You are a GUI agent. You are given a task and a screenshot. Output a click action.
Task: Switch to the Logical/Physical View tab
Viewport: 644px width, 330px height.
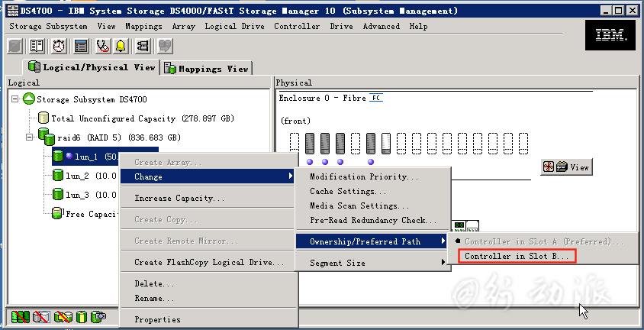click(92, 67)
